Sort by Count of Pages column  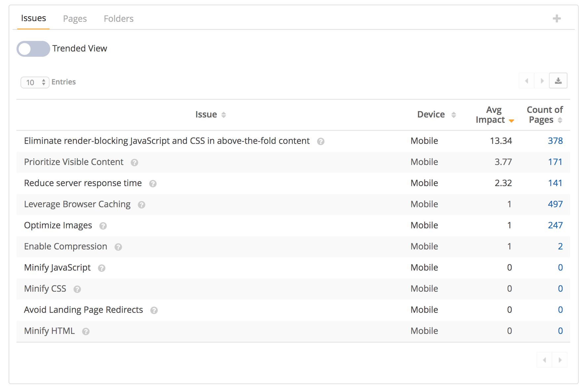coord(545,115)
